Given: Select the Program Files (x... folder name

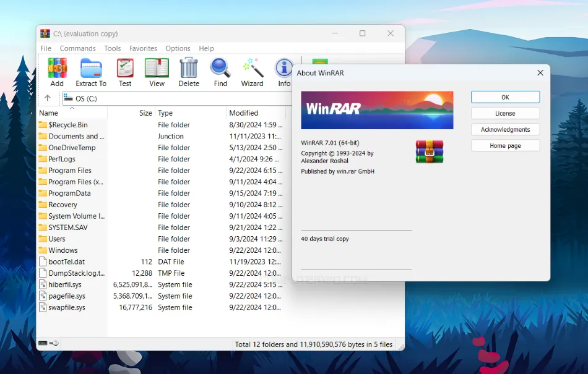Looking at the screenshot, I should pyautogui.click(x=76, y=182).
